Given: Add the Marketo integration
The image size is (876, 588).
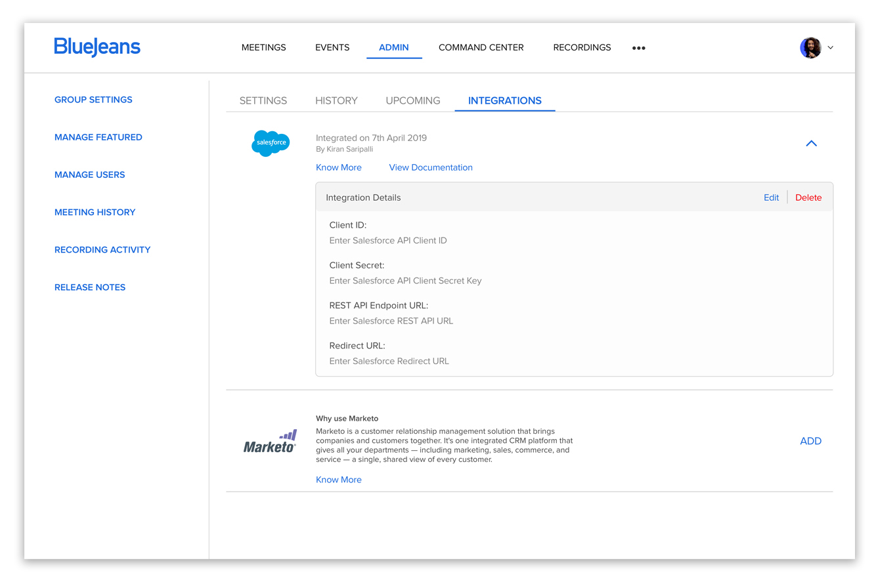Looking at the screenshot, I should tap(810, 440).
